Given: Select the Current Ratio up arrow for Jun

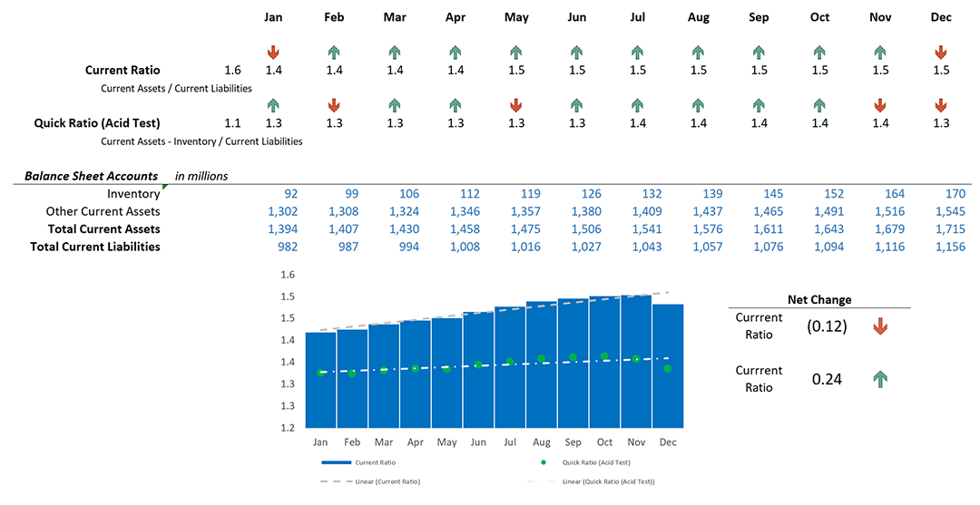Looking at the screenshot, I should [576, 53].
